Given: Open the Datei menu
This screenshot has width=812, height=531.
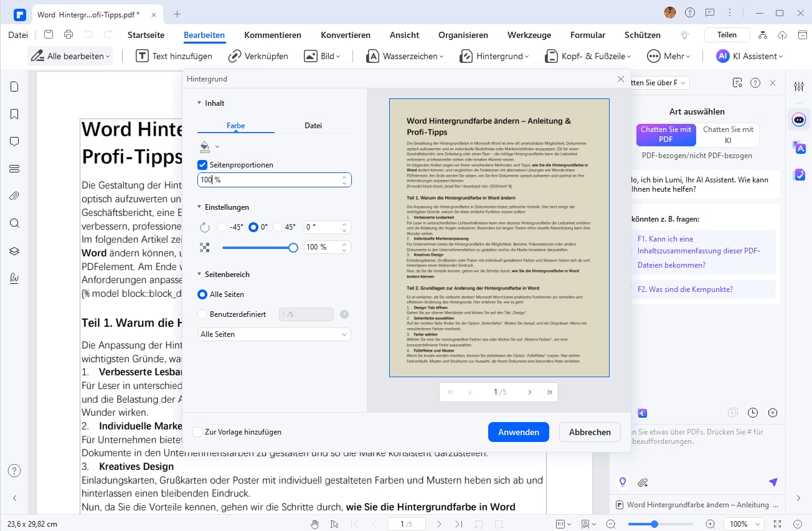Looking at the screenshot, I should (x=18, y=35).
